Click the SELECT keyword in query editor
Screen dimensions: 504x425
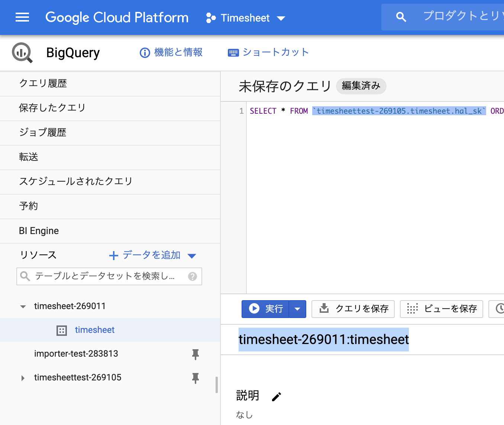pyautogui.click(x=263, y=111)
